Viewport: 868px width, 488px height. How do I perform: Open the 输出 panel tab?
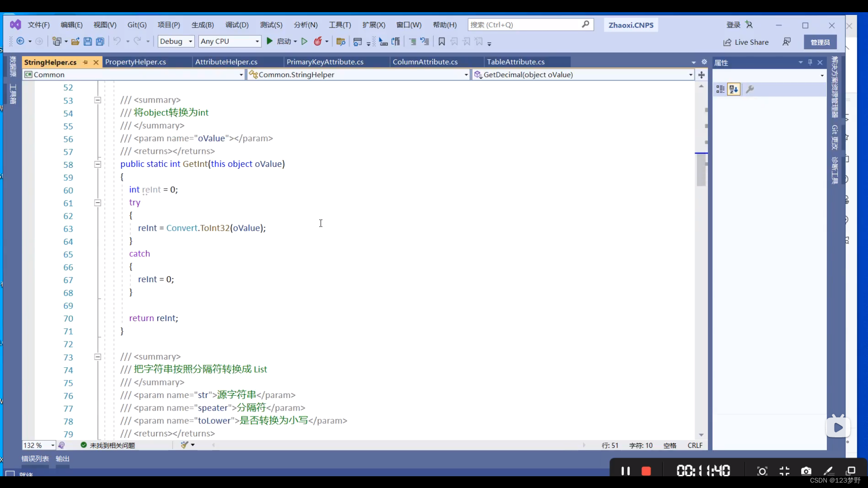[62, 459]
